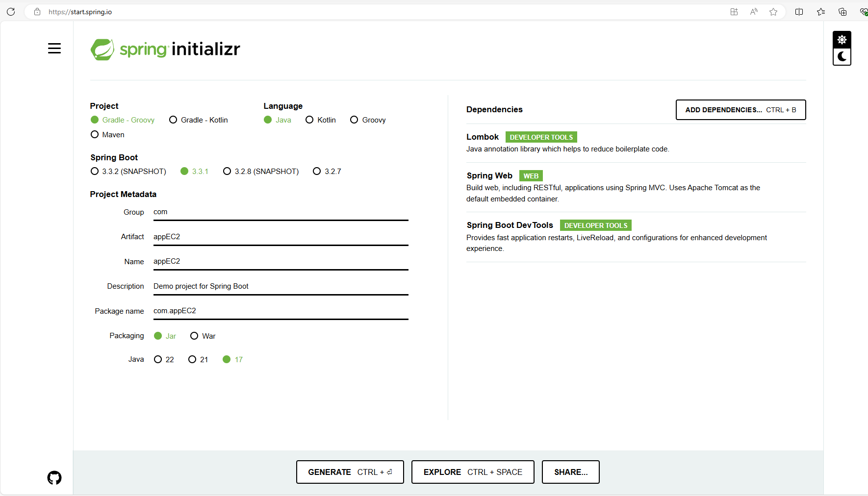Viewport: 868px width, 496px height.
Task: Activate Read aloud icon in address bar
Action: tap(754, 12)
